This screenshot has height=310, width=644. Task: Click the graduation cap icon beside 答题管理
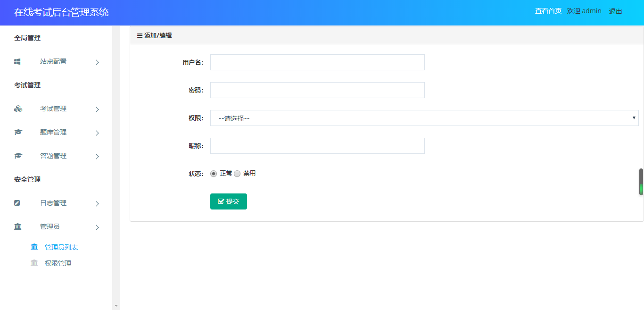pos(18,156)
